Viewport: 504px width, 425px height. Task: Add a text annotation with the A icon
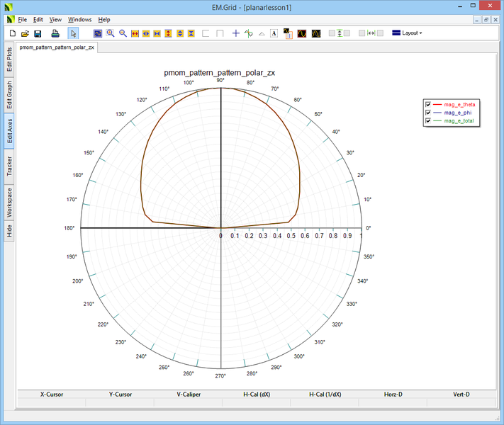pyautogui.click(x=274, y=33)
